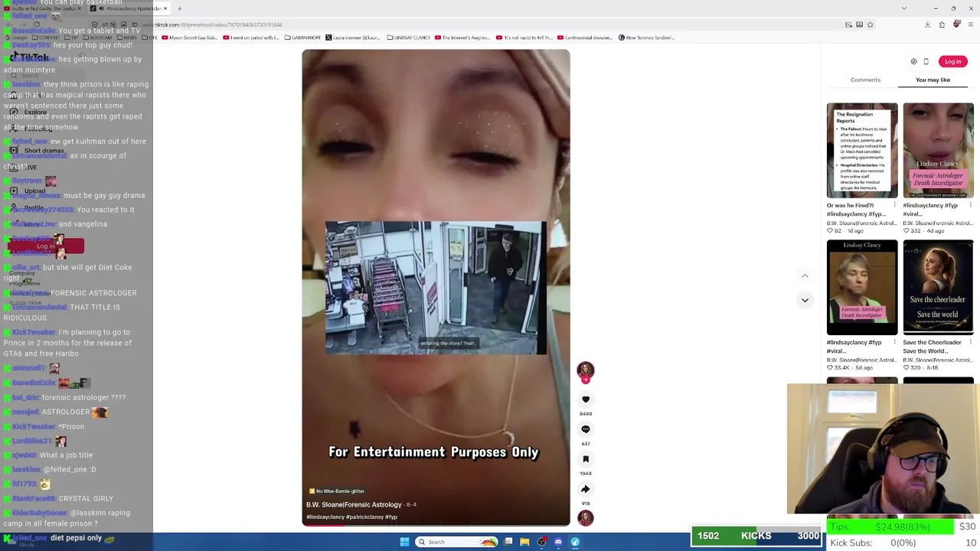Open the Get app phone icon
980x551 pixels.
pos(926,62)
